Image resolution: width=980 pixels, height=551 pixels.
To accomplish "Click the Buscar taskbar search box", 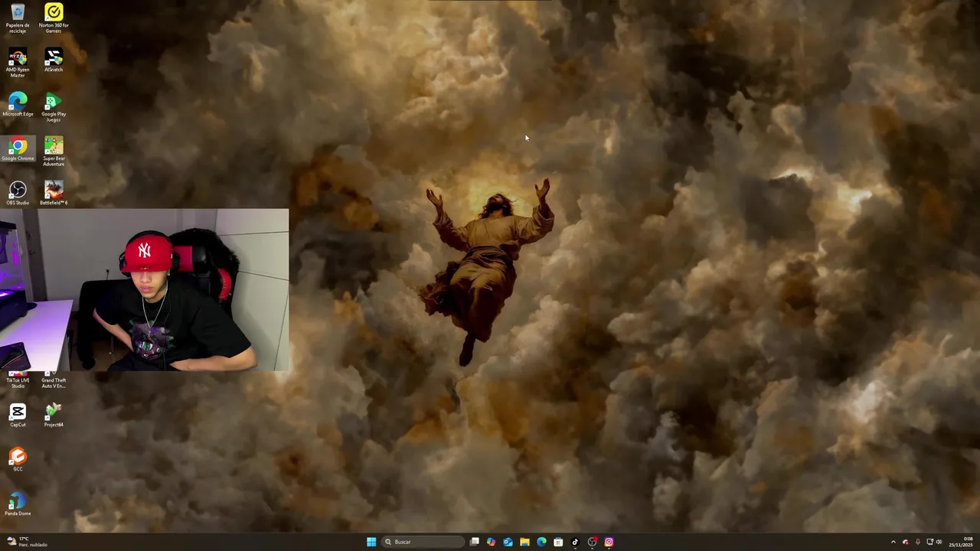I will (423, 542).
